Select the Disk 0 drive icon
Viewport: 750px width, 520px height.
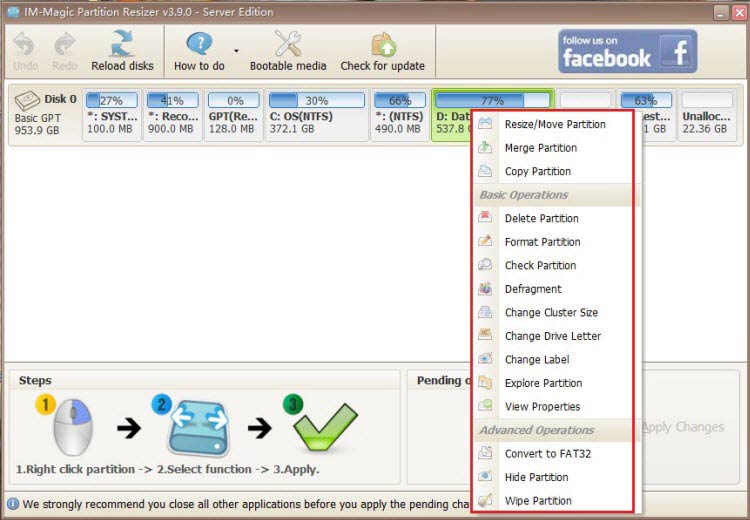27,100
